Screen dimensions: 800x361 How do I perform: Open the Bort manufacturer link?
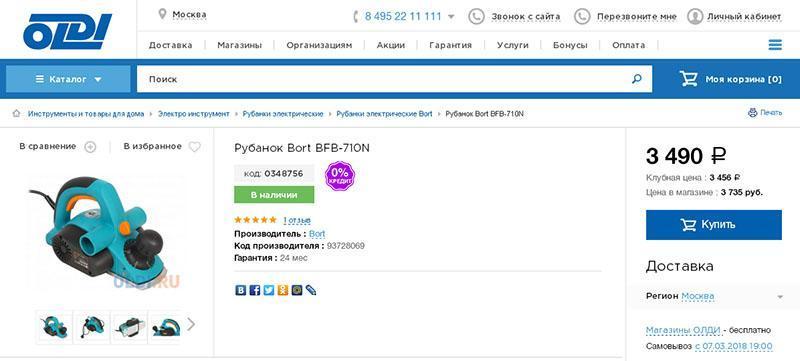click(317, 234)
